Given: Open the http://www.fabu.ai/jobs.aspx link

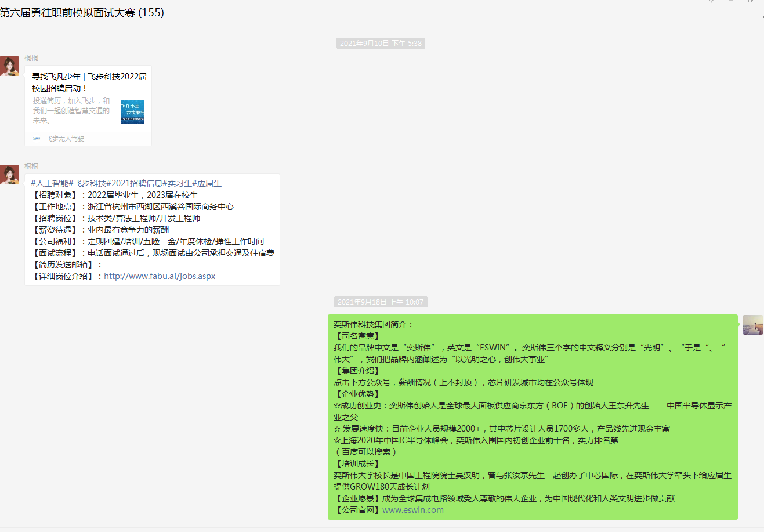Looking at the screenshot, I should [x=160, y=276].
